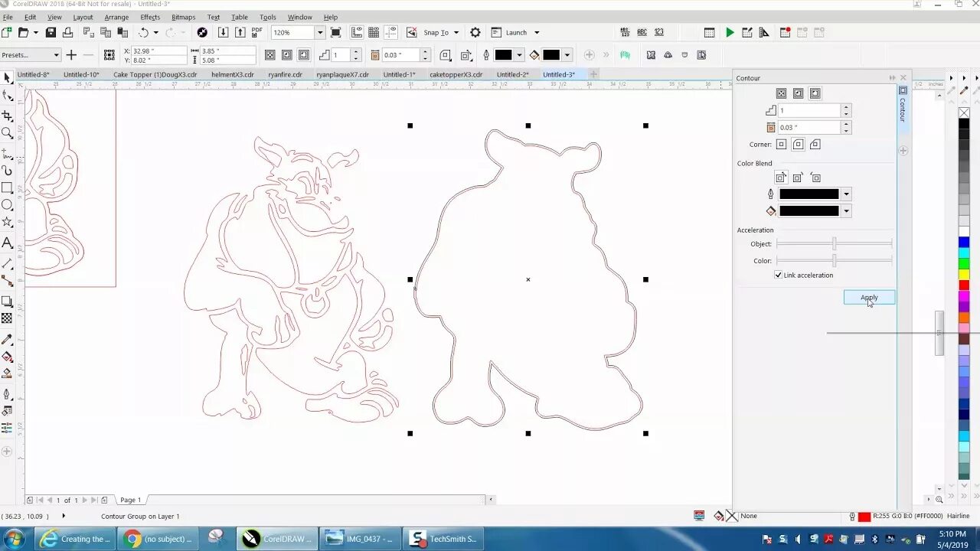Choose bevel corner option in Contour docker
The width and height of the screenshot is (980, 551).
pyautogui.click(x=815, y=144)
